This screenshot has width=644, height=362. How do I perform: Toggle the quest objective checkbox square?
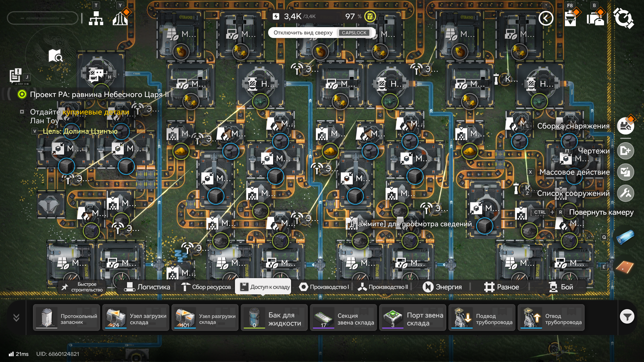click(22, 112)
